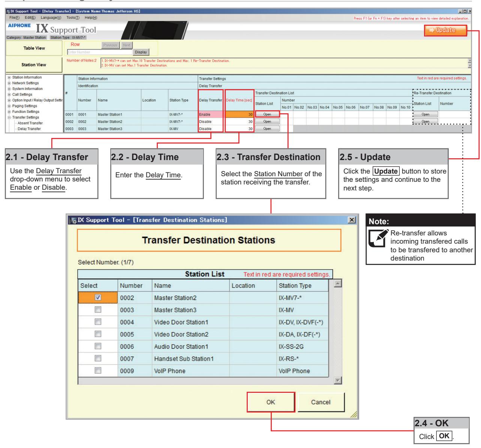Open Transfer Destination Station List for row 0001
This screenshot has width=481, height=448.
(x=267, y=114)
